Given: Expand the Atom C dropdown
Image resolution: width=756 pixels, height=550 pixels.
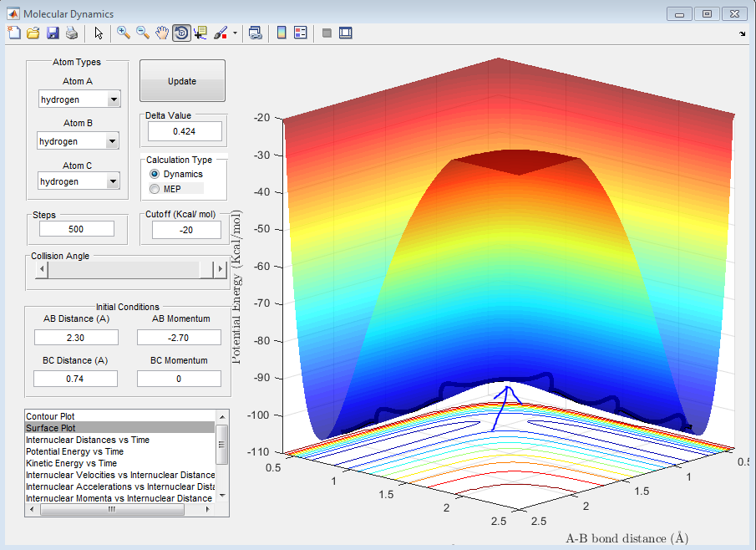Looking at the screenshot, I should (x=114, y=181).
